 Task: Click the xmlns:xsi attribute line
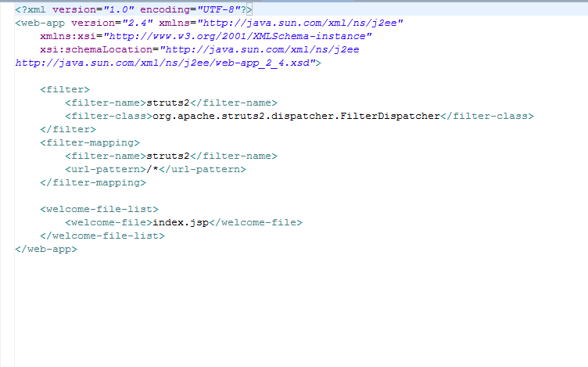[206, 37]
